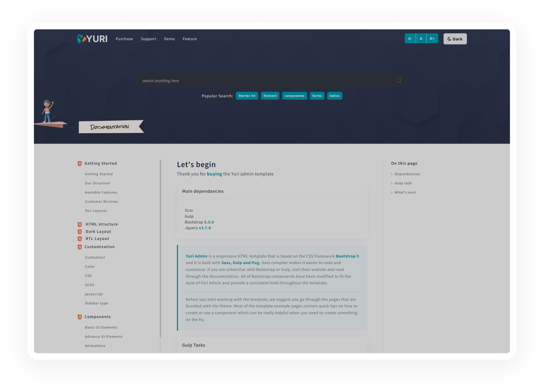Click the search anything here field
The image size is (544, 392).
pos(272,81)
